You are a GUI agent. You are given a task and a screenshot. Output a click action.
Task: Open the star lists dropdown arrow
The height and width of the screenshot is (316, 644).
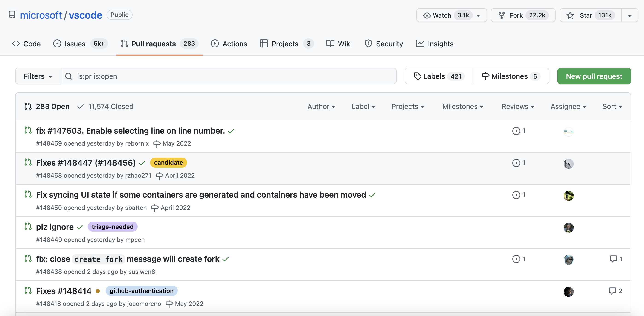(629, 15)
